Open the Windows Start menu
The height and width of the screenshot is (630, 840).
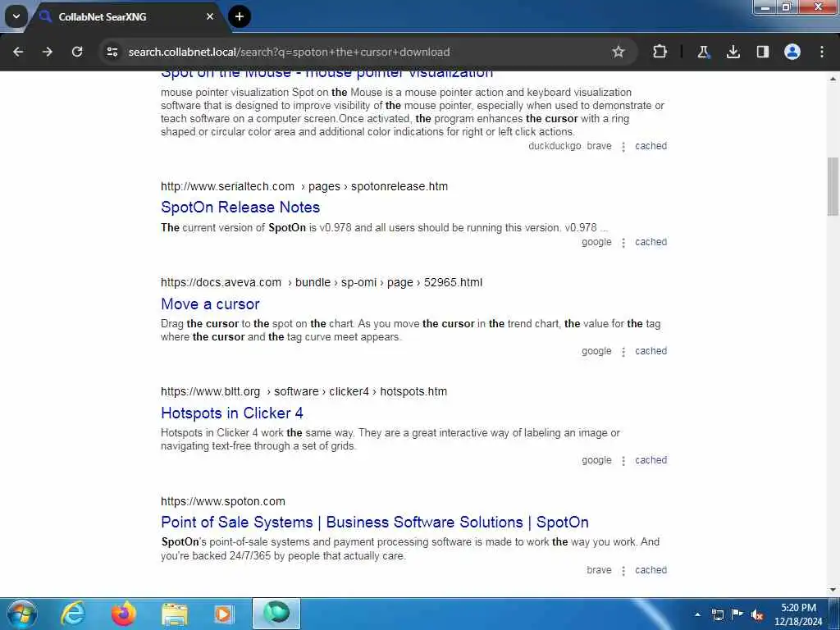coord(22,614)
